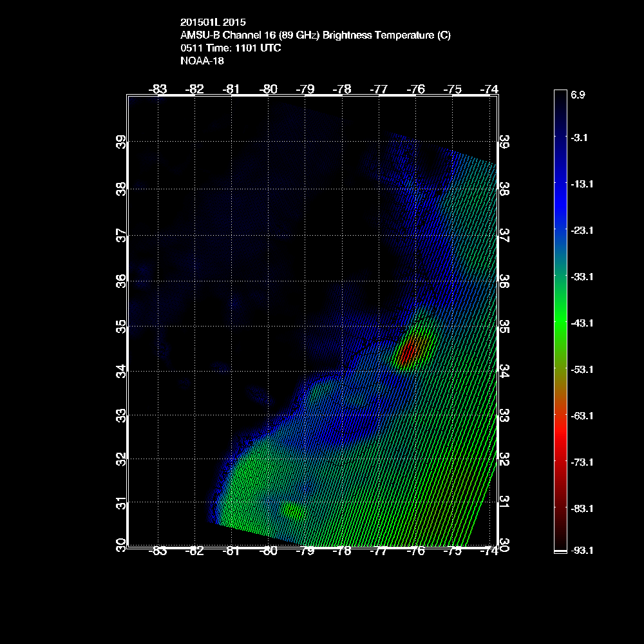
Task: Click the -83 label on top axis
Action: 158,89
